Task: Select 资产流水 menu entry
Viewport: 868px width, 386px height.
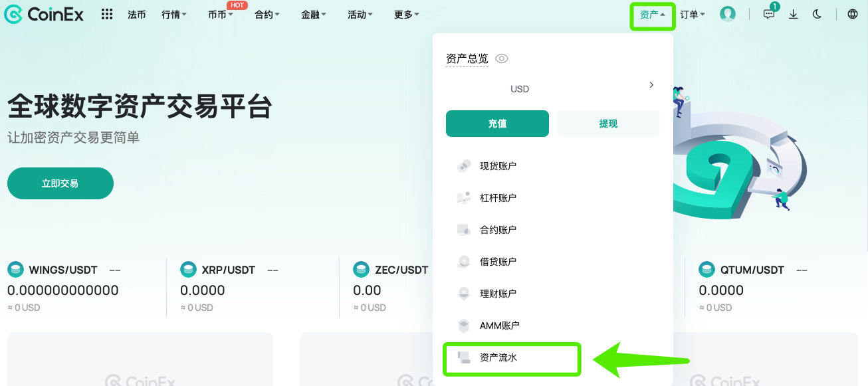Action: [512, 359]
